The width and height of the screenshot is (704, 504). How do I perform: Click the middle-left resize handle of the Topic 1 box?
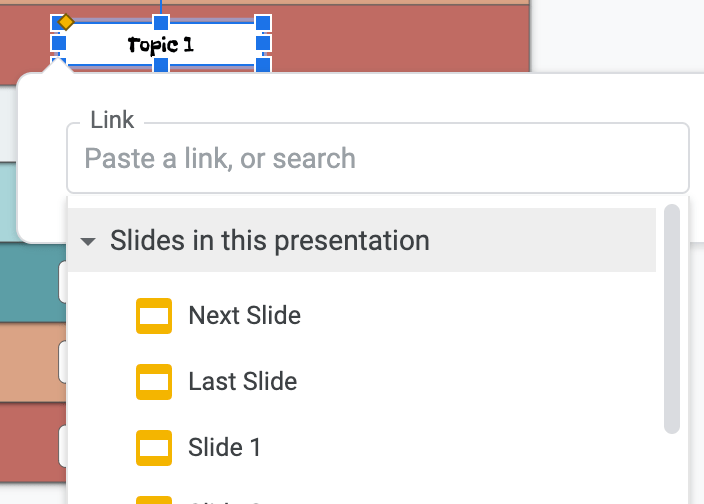(58, 43)
